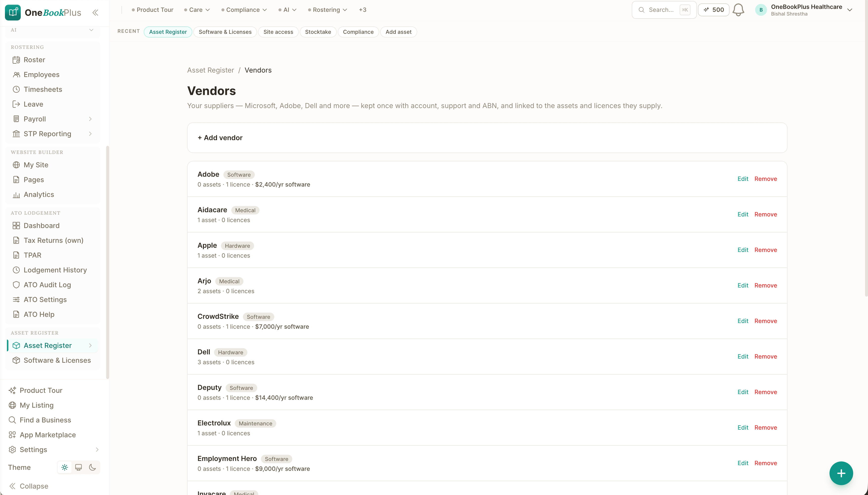Click Collapse at sidebar bottom
868x495 pixels.
29,486
